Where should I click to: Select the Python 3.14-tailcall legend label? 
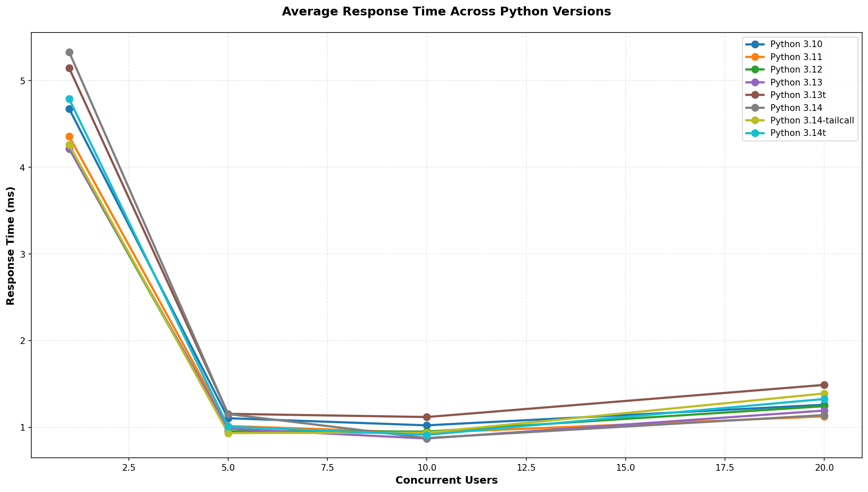pyautogui.click(x=812, y=120)
